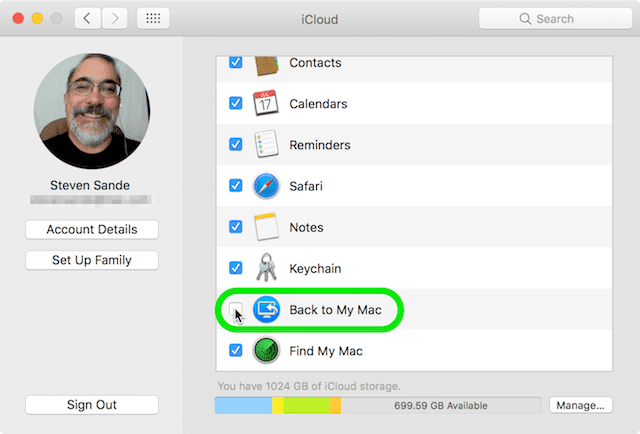Click the Back to My Mac icon
Screen dimensions: 640x434
pos(266,309)
